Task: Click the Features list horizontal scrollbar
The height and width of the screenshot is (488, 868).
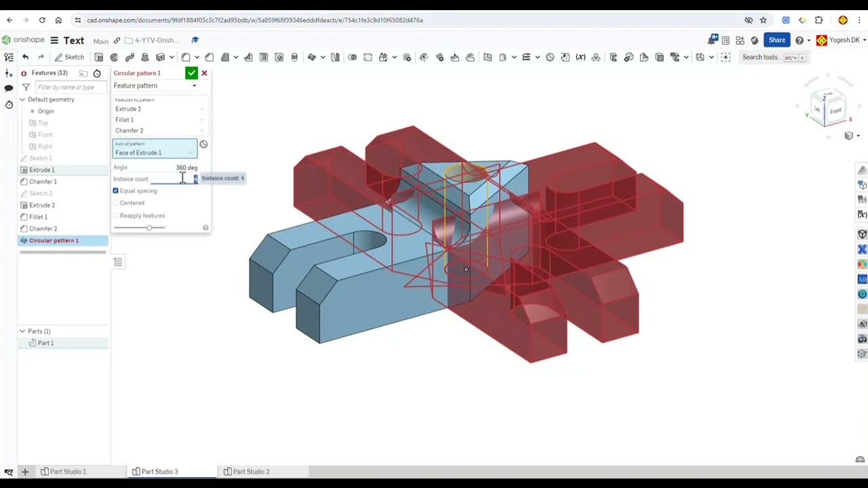Action: point(63,252)
